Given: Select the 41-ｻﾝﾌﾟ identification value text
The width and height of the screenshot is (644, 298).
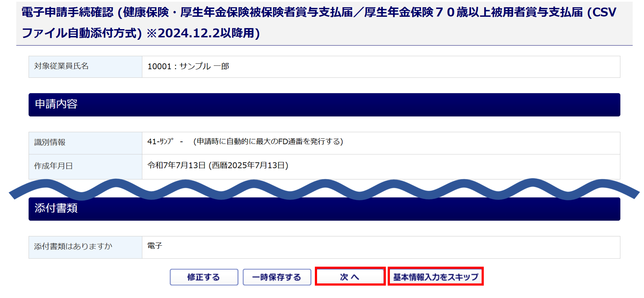Looking at the screenshot, I should pyautogui.click(x=161, y=141).
